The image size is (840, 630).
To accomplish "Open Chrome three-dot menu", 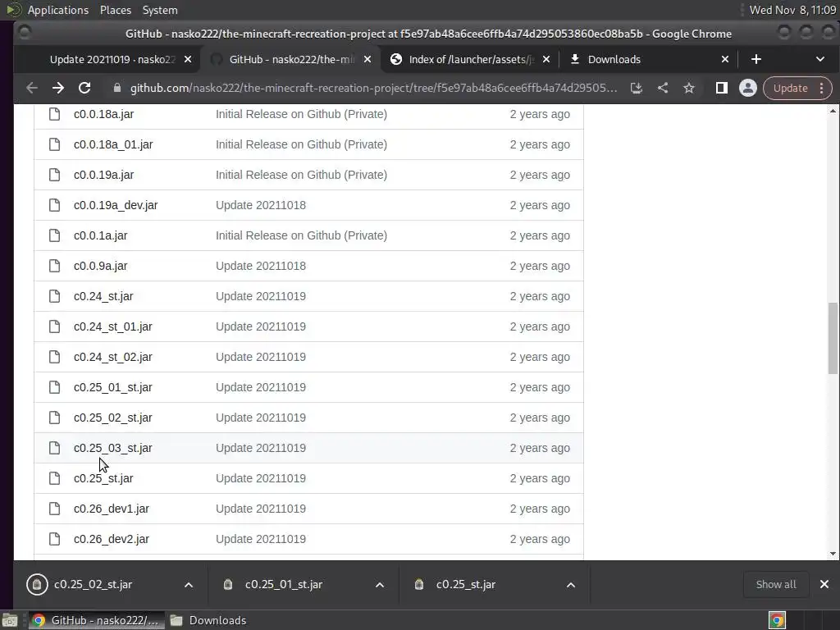I will (x=821, y=89).
